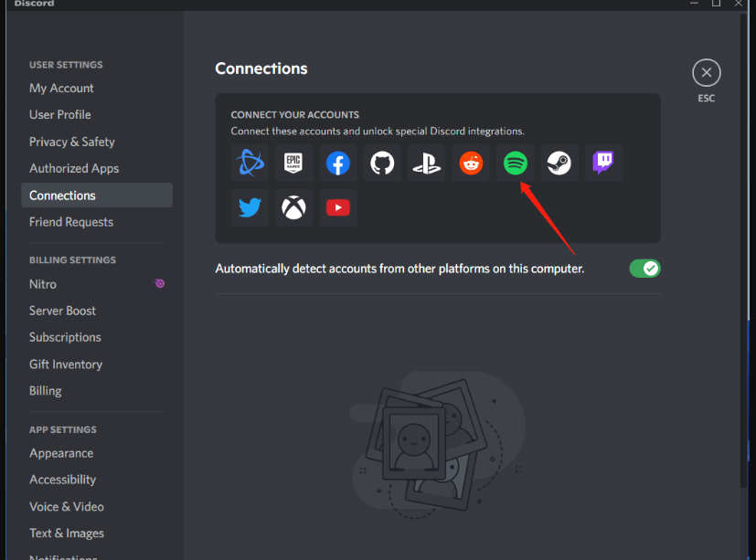Open Authorized Apps page
This screenshot has width=756, height=560.
97,168
